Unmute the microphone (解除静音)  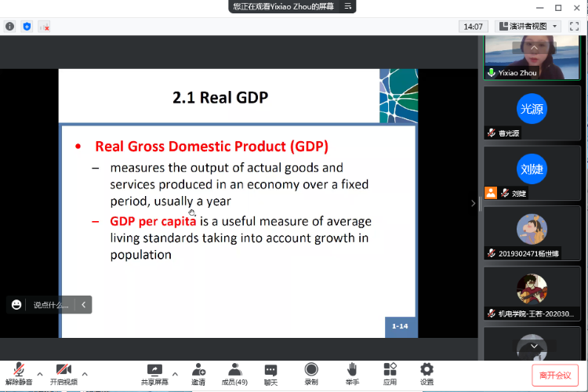click(x=19, y=370)
